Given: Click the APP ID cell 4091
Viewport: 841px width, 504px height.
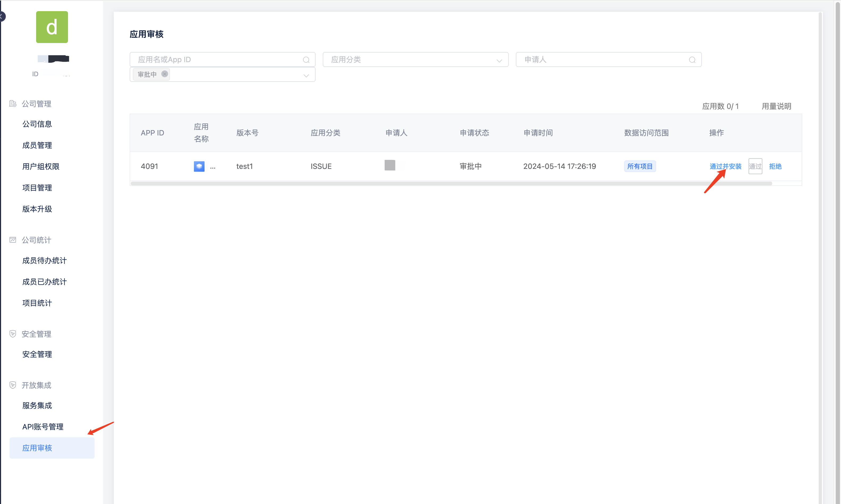Looking at the screenshot, I should (150, 166).
